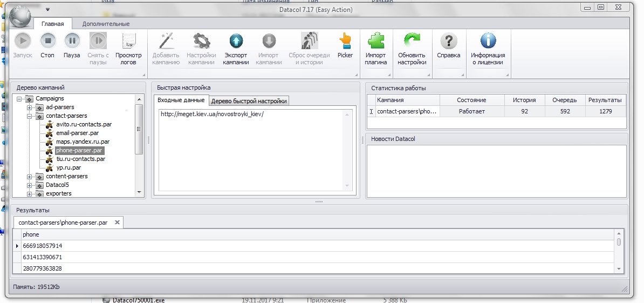Click Обновить настройки green arrow icon

[x=412, y=41]
